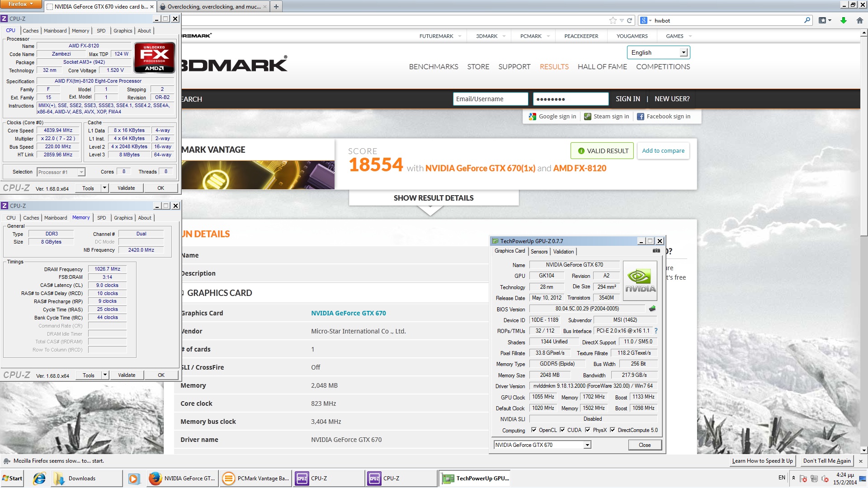Click the network tray icon

point(814,479)
